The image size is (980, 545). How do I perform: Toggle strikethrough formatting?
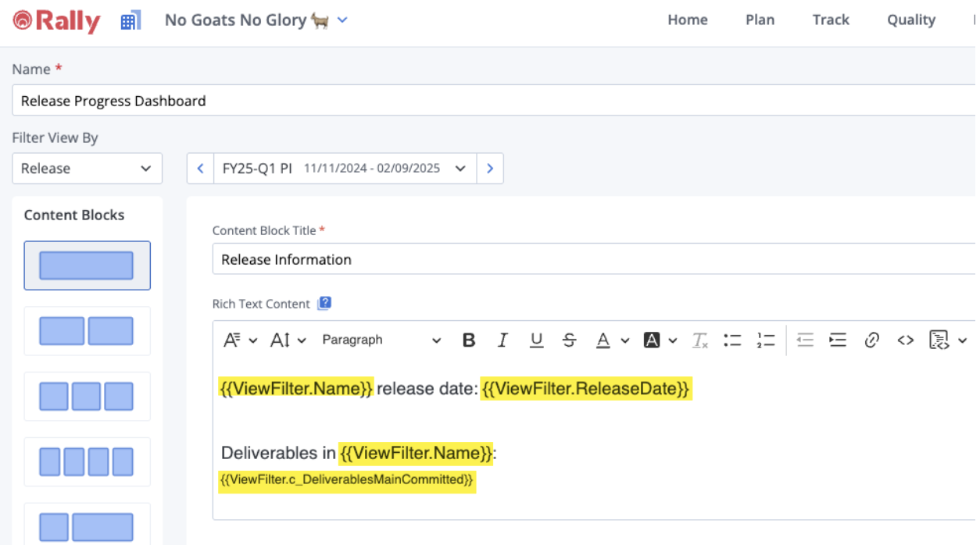[x=570, y=340]
